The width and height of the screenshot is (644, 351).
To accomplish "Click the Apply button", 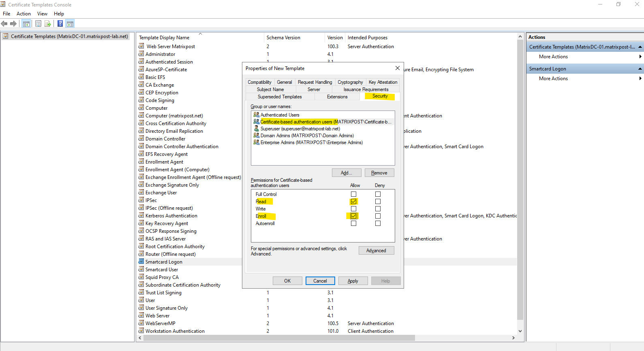I will coord(353,281).
